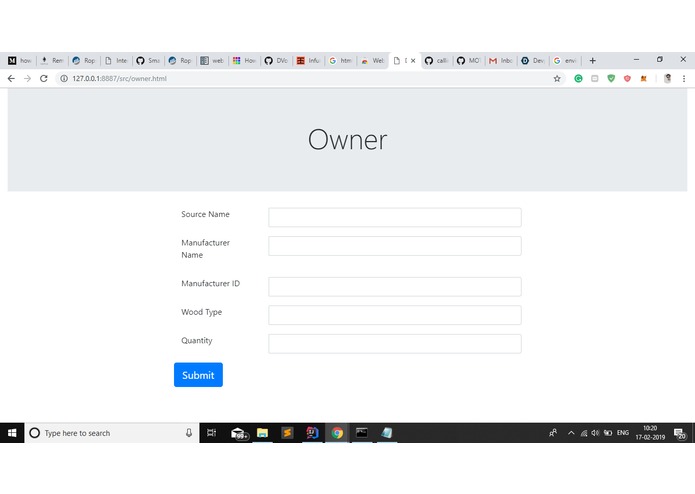Viewport: 695px width, 494px height.
Task: Open the Grammarly extension icon
Action: coord(578,78)
